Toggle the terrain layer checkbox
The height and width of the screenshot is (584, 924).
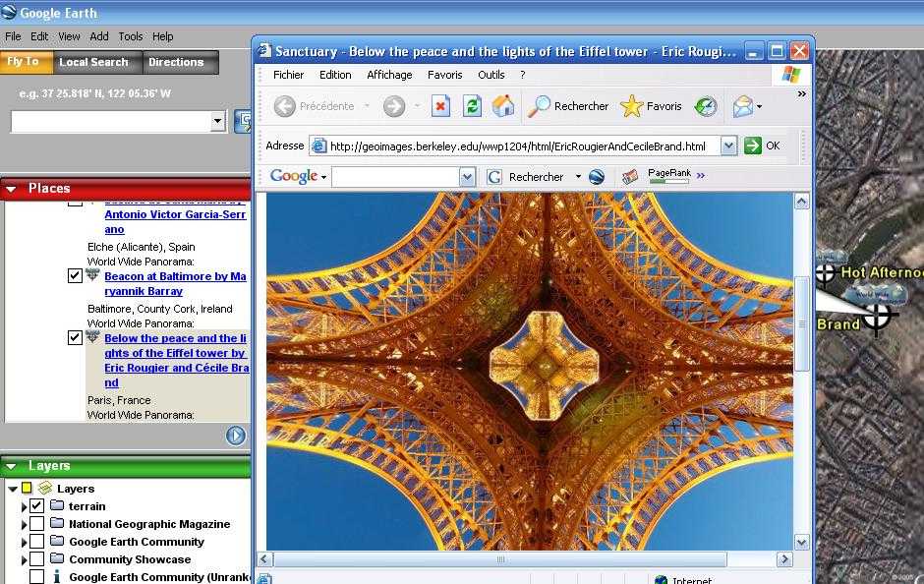[x=36, y=506]
